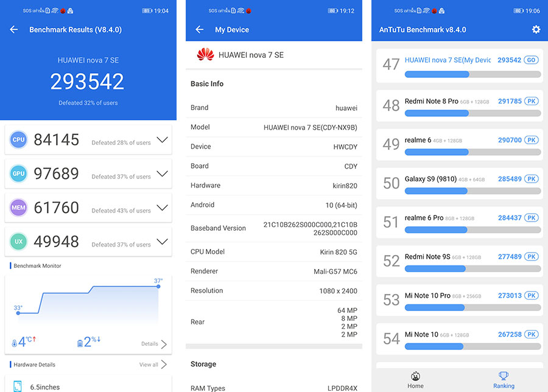Tap back arrow on Benchmark Results header
Viewport: 548px width, 392px height.
coord(14,30)
